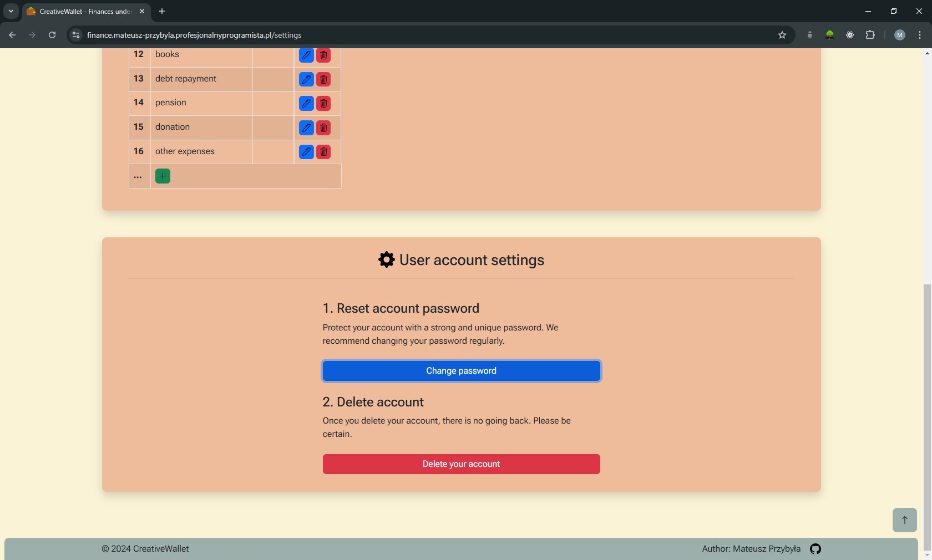Open the tab search dropdown
This screenshot has width=932, height=560.
click(11, 11)
